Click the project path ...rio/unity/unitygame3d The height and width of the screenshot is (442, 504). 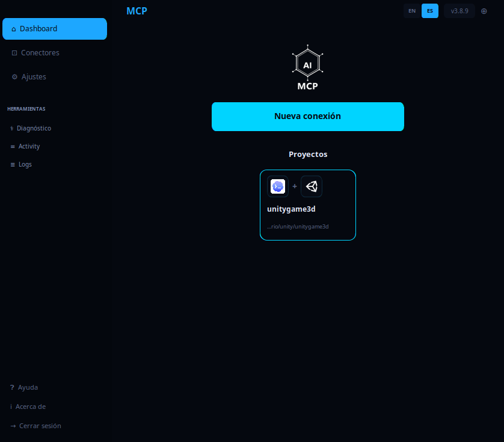298,227
